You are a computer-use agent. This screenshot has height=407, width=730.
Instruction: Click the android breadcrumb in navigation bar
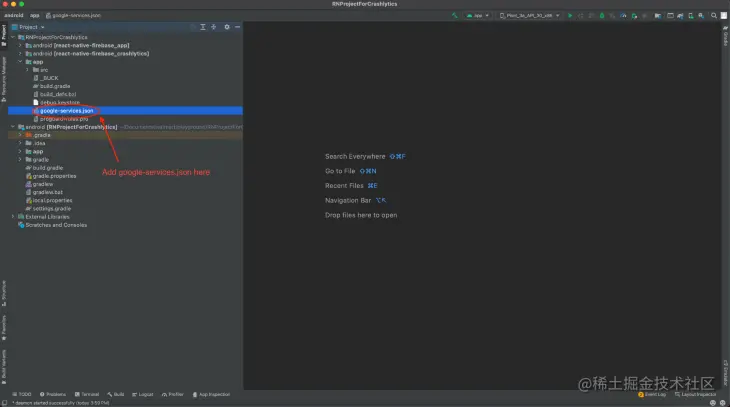[x=14, y=15]
